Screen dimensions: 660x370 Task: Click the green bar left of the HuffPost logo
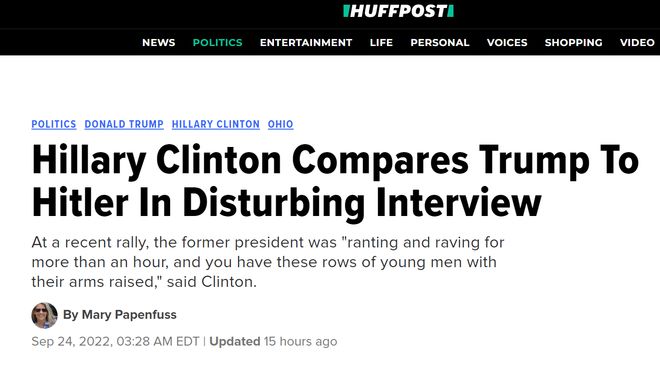(346, 11)
